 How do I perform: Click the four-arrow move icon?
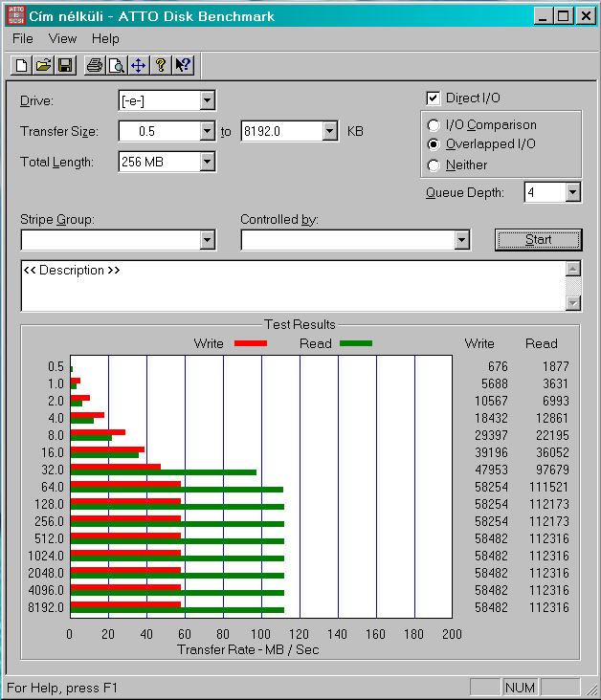[x=139, y=66]
